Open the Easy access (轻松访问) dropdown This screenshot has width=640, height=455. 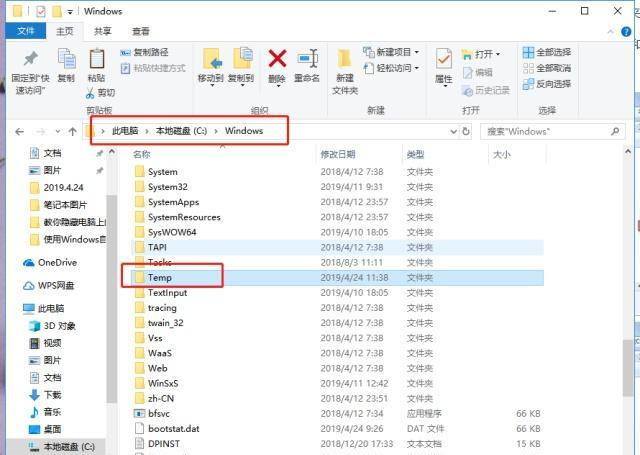(x=391, y=68)
